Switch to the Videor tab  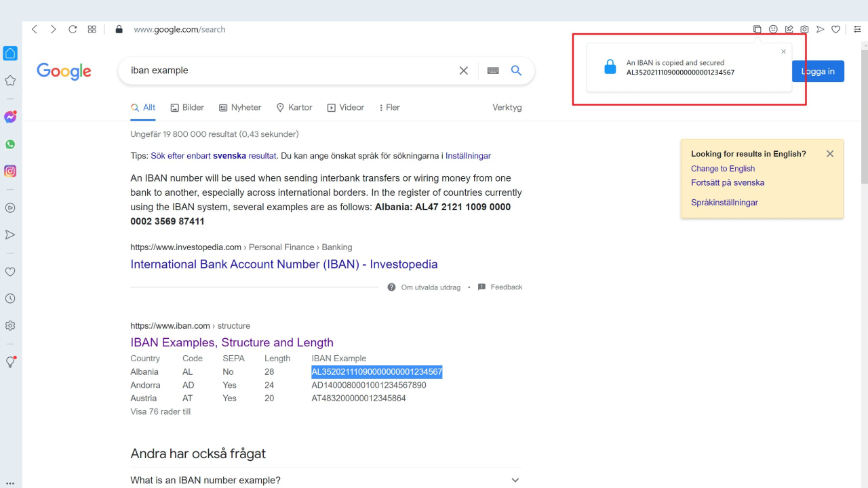(346, 107)
